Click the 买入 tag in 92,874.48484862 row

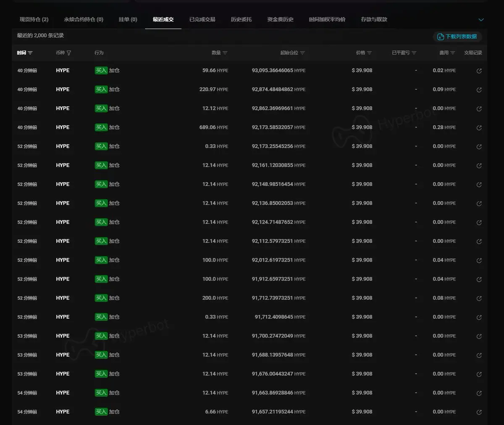pyautogui.click(x=101, y=89)
